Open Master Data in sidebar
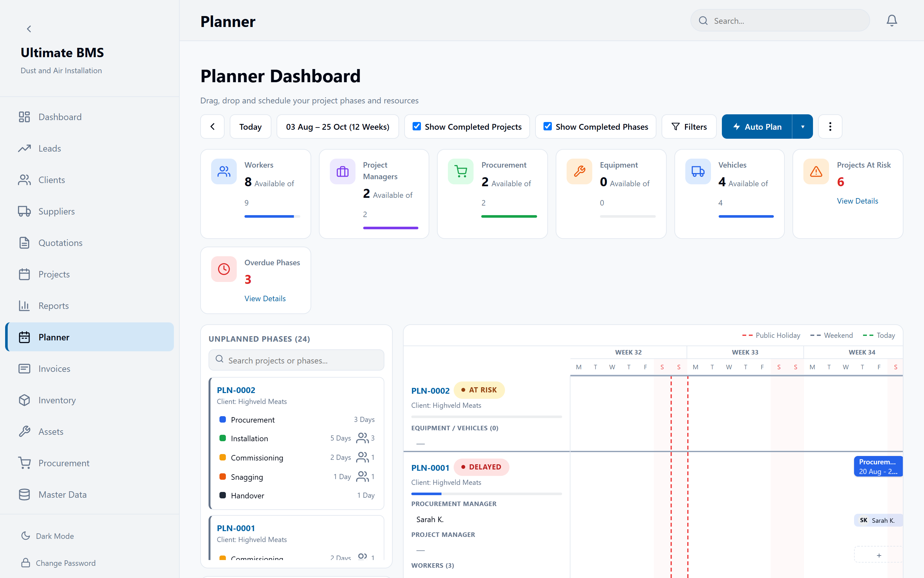The image size is (924, 578). coord(89,495)
